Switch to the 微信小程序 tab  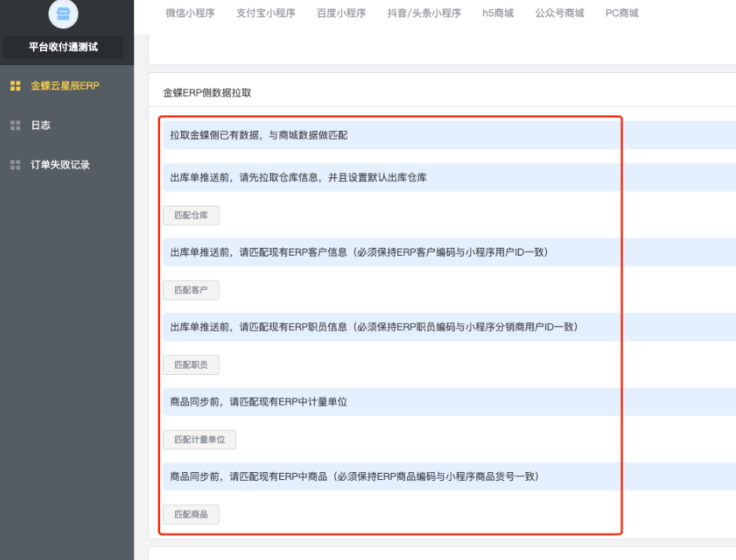[x=190, y=13]
